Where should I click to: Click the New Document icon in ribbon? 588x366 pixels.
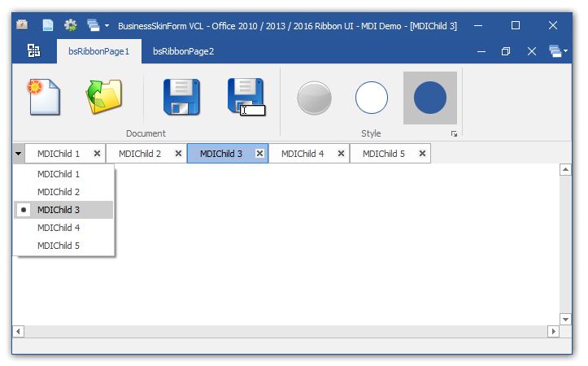pyautogui.click(x=43, y=97)
